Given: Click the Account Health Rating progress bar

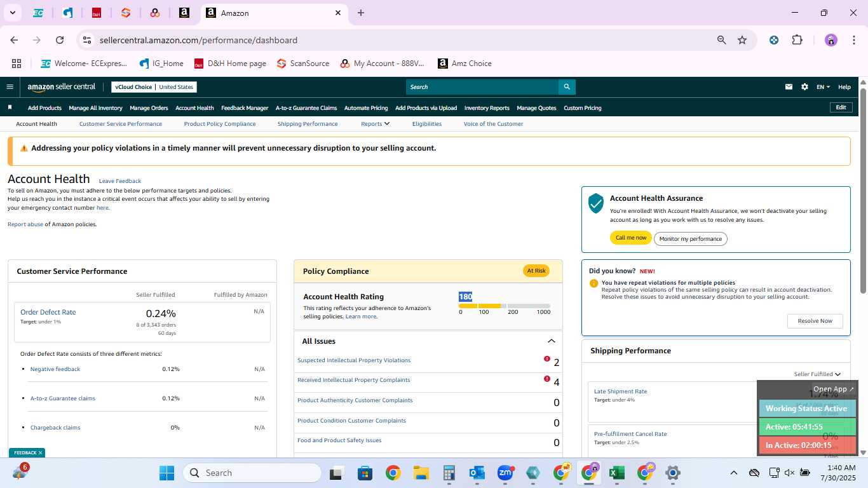Looking at the screenshot, I should point(505,306).
